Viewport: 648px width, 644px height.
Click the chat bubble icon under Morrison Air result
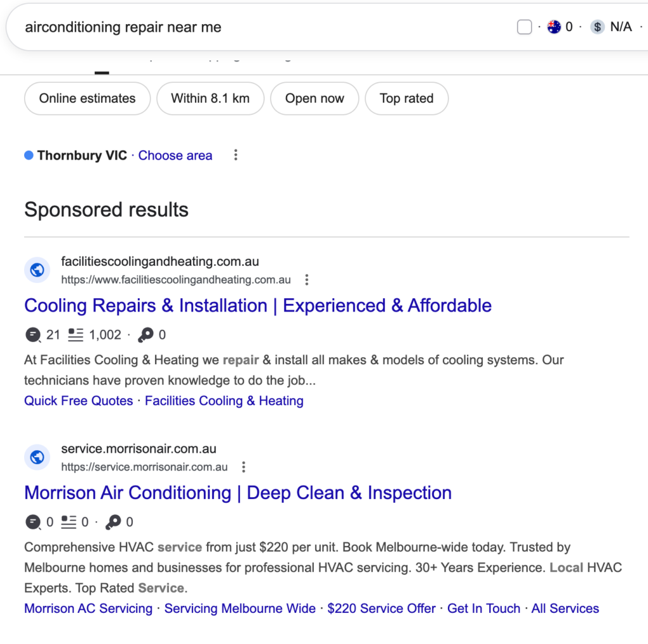click(33, 522)
